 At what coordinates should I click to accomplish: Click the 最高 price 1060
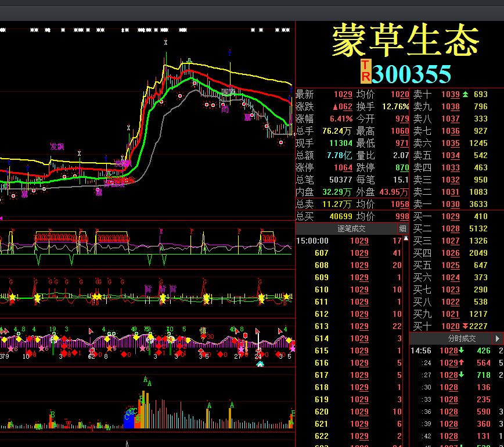pyautogui.click(x=400, y=131)
